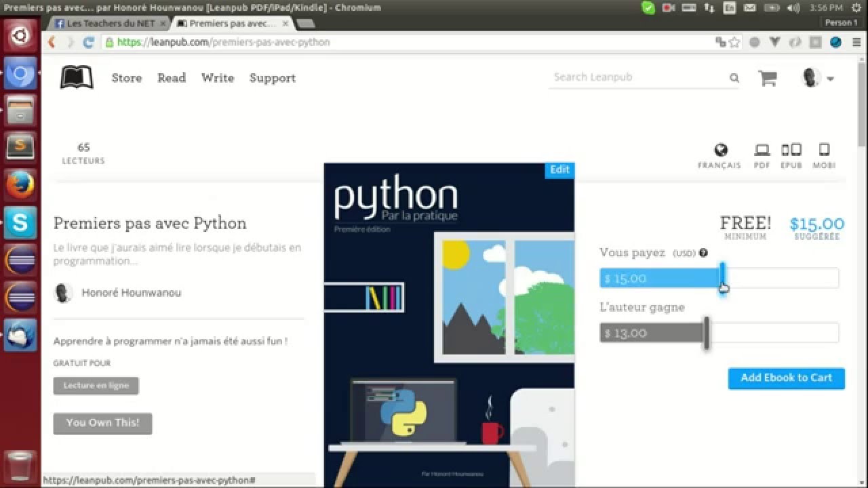Open the Files manager from the launcher

[20, 109]
